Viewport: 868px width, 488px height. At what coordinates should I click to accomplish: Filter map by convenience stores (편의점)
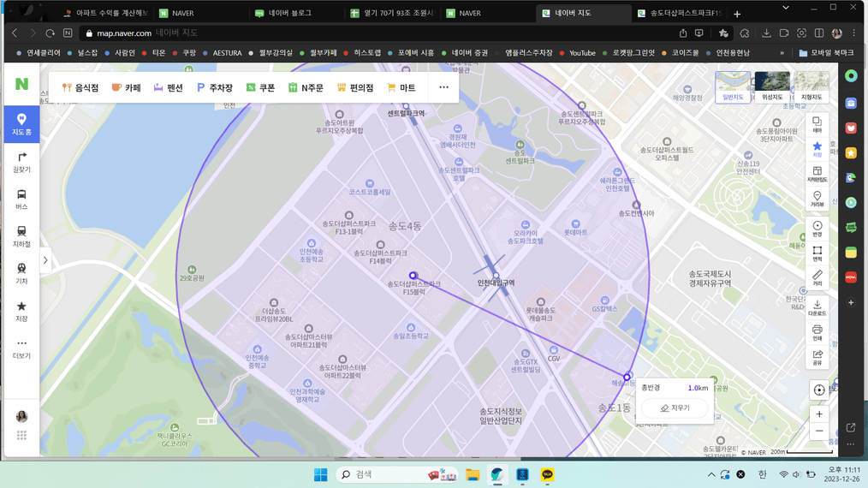point(355,87)
